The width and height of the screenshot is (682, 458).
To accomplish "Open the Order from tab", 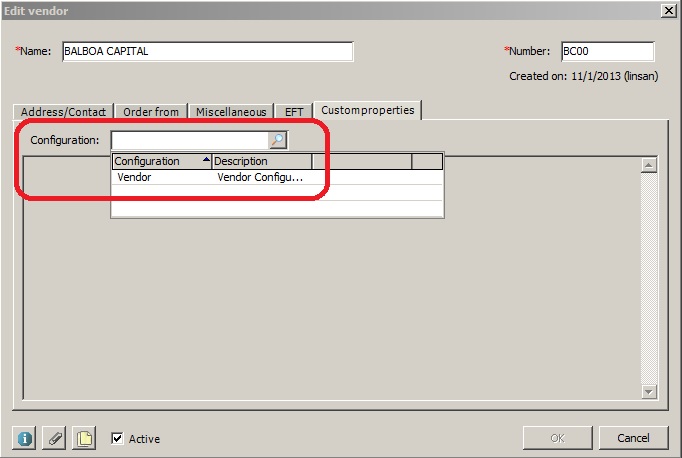I will [x=151, y=112].
